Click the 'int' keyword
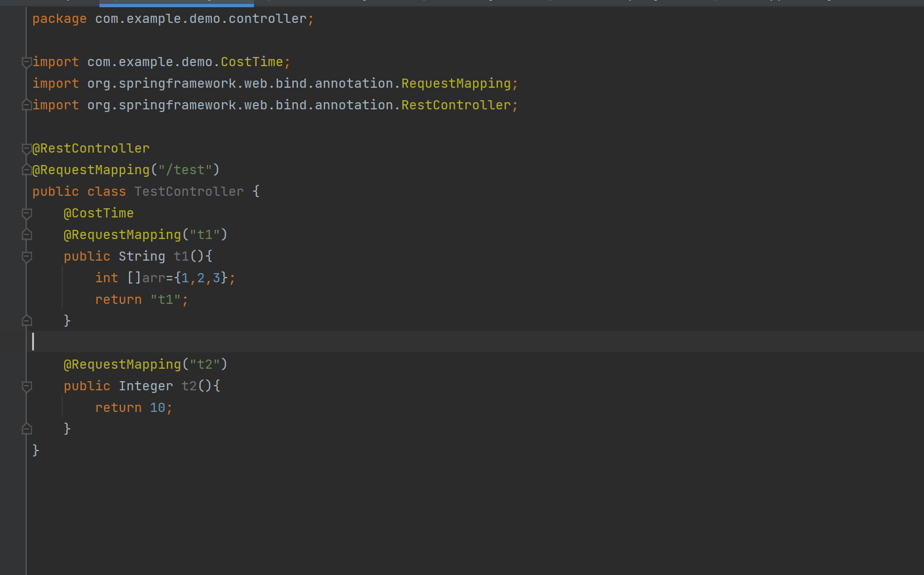Image resolution: width=924 pixels, height=575 pixels. tap(107, 278)
